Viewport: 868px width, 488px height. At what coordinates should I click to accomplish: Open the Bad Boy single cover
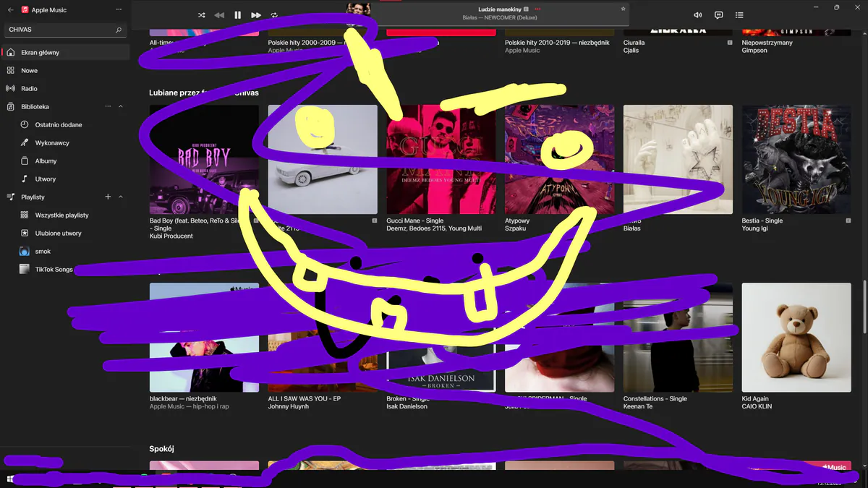tap(204, 159)
